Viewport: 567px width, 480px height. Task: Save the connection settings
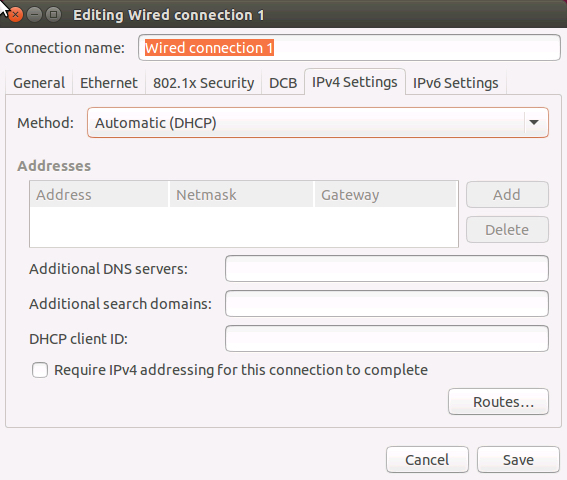(x=518, y=460)
